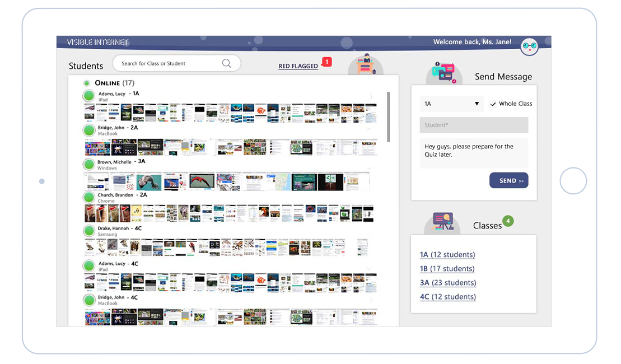
Task: Click the Classes presentation board icon
Action: coord(443,222)
